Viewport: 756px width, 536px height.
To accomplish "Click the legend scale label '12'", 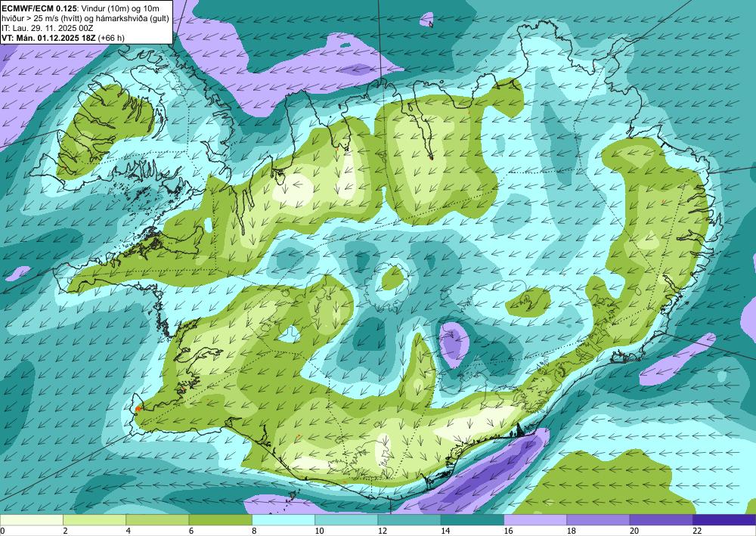I will pyautogui.click(x=382, y=531).
